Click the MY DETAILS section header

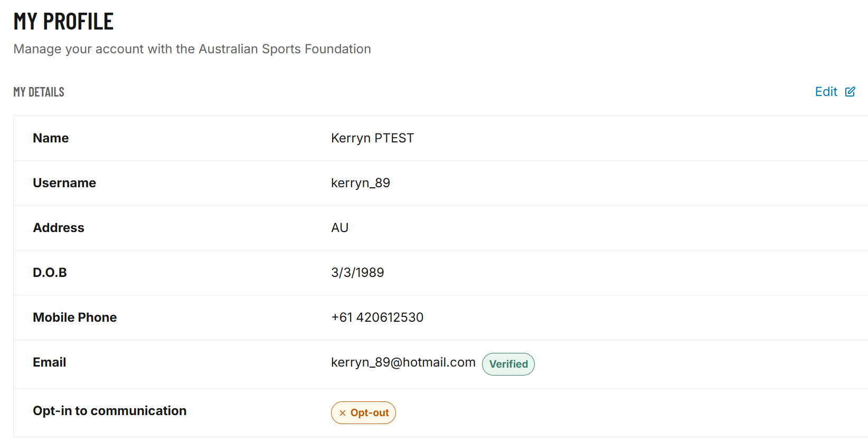point(39,92)
